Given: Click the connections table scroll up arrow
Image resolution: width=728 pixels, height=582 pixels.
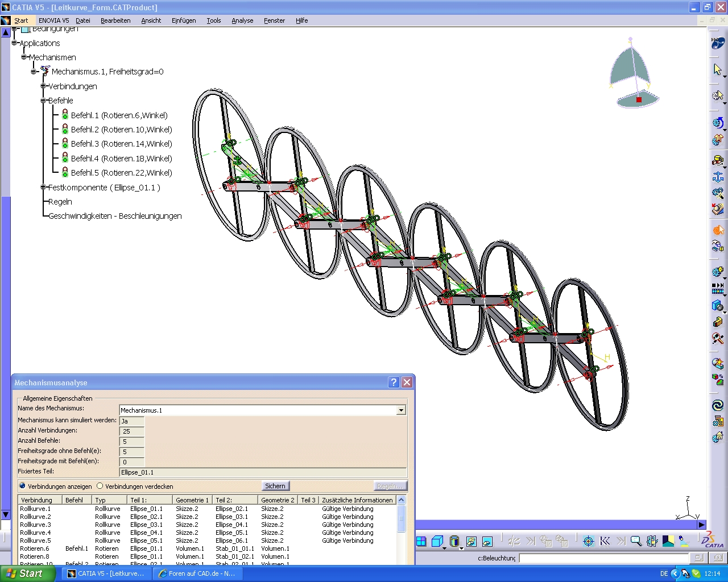Looking at the screenshot, I should (x=401, y=500).
